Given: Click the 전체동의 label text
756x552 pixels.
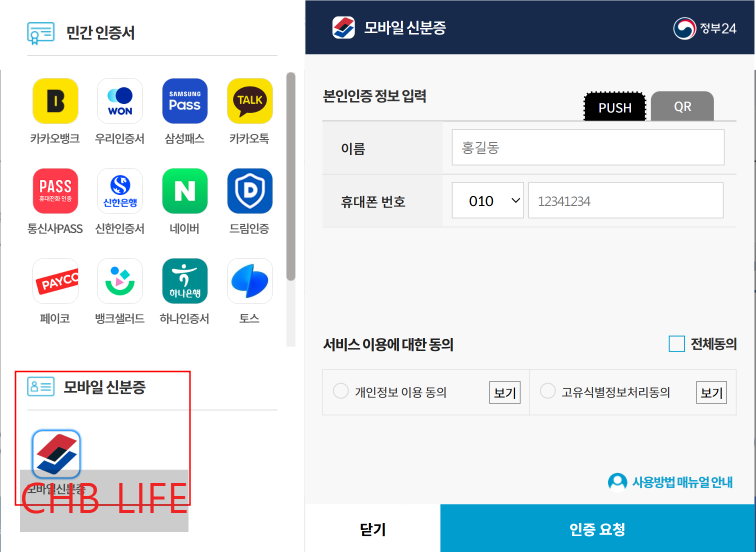Looking at the screenshot, I should (x=713, y=344).
